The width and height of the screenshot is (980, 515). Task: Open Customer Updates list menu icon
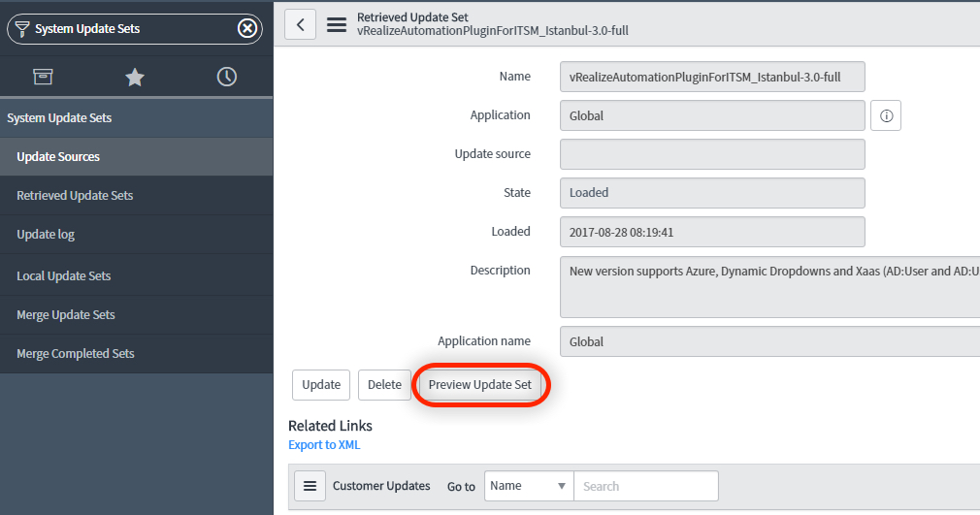tap(310, 486)
